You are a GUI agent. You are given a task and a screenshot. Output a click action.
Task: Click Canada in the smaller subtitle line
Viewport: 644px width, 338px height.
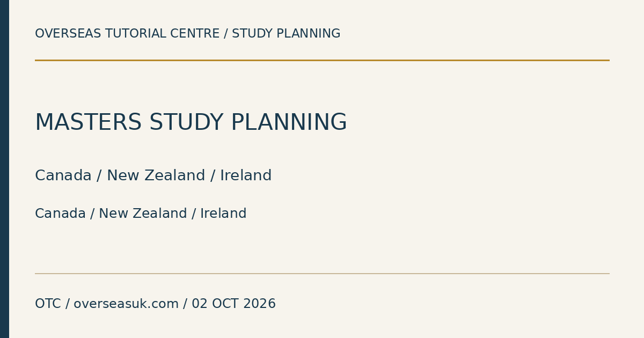(60, 214)
